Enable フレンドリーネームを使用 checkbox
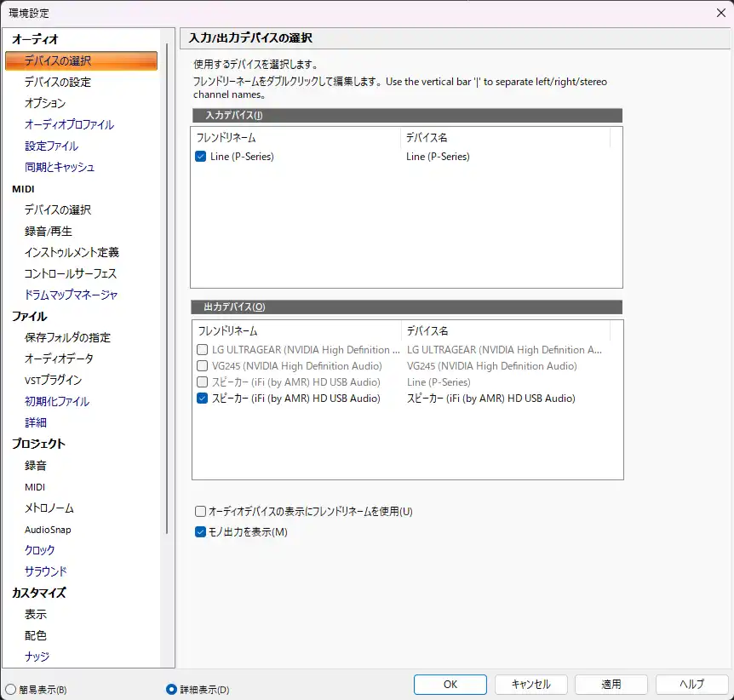 [x=201, y=512]
